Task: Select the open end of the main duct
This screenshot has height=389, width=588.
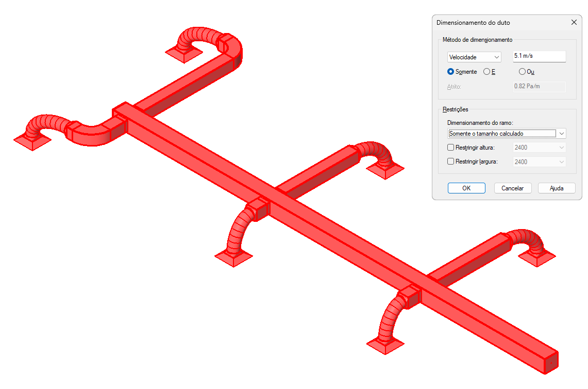Action: click(551, 362)
